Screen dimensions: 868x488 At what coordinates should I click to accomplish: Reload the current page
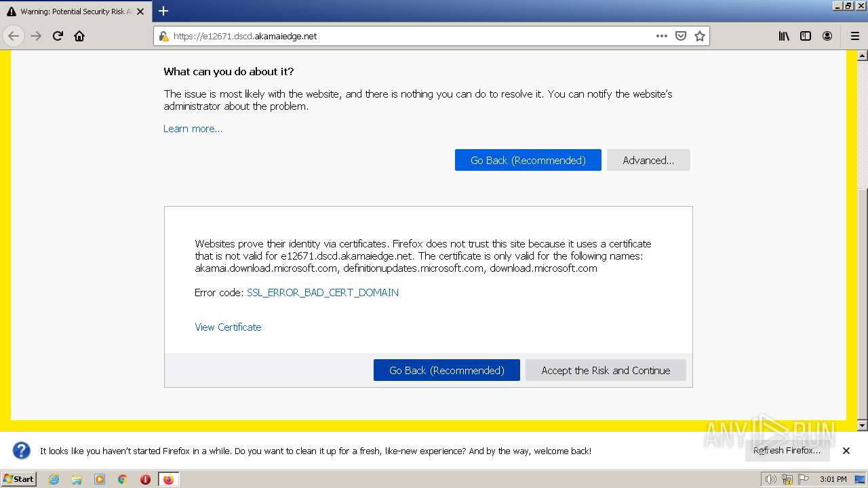(x=58, y=36)
